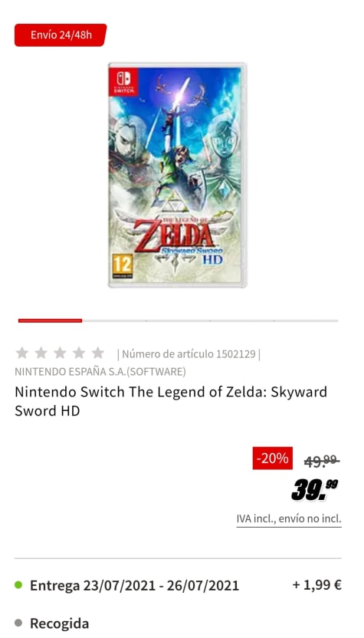Click the first rating star
Viewport: 364px width, 638px height.
pyautogui.click(x=22, y=353)
